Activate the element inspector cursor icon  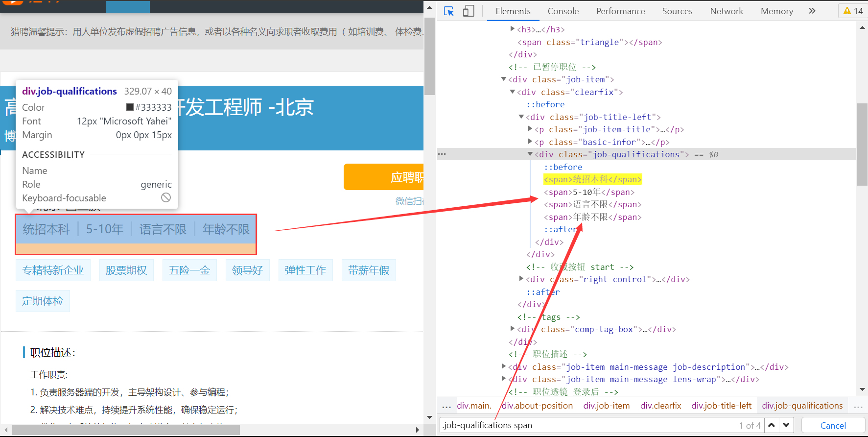448,11
